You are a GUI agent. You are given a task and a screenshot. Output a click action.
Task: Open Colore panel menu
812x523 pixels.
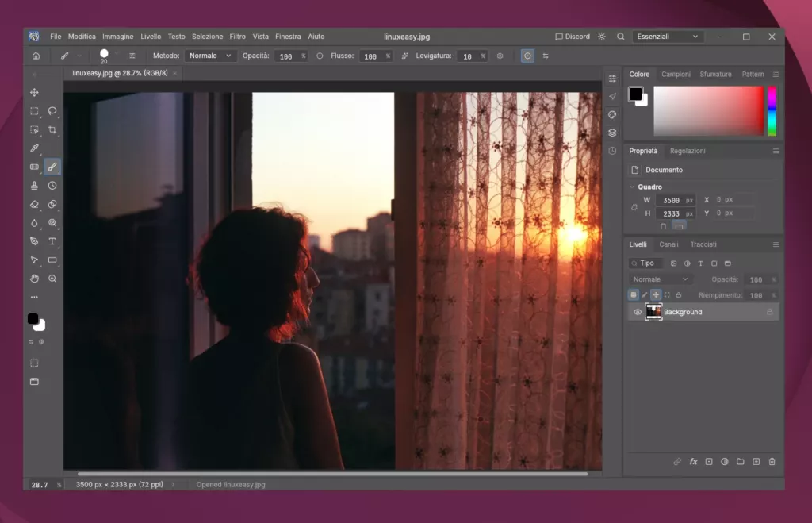coord(776,75)
